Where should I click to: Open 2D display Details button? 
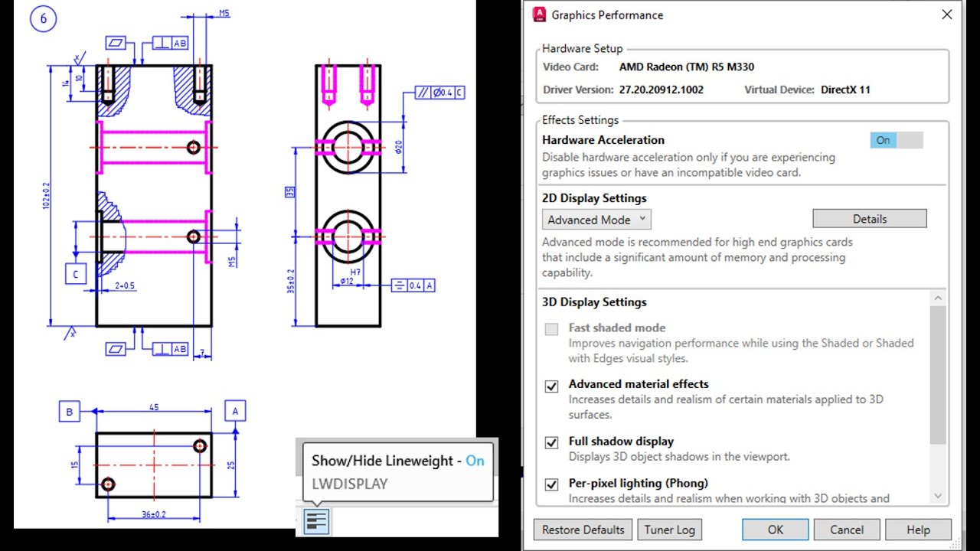coord(870,219)
